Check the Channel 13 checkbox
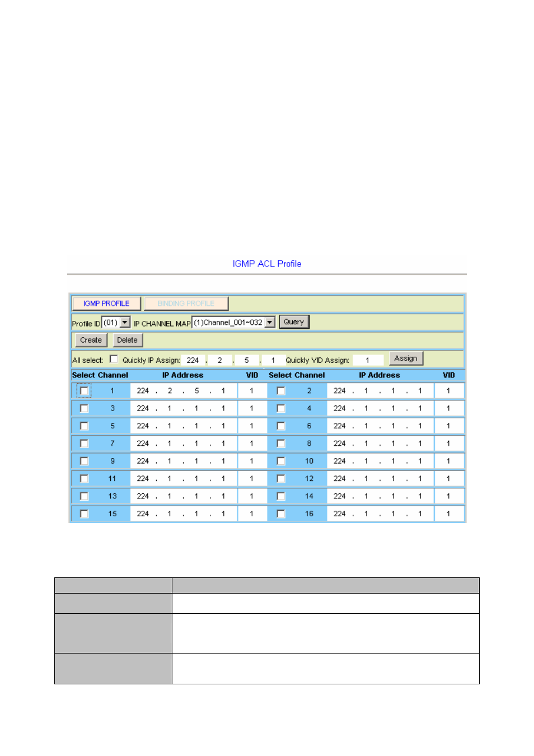The height and width of the screenshot is (756, 534). 84,496
